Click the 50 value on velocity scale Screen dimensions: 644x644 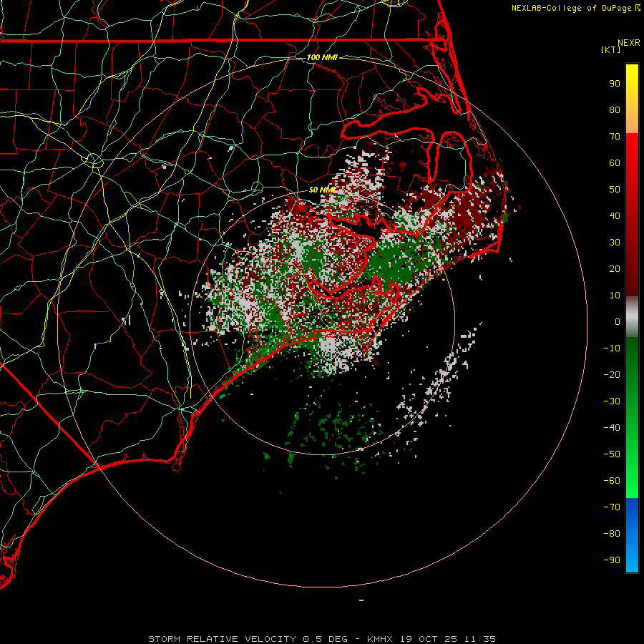pyautogui.click(x=615, y=190)
